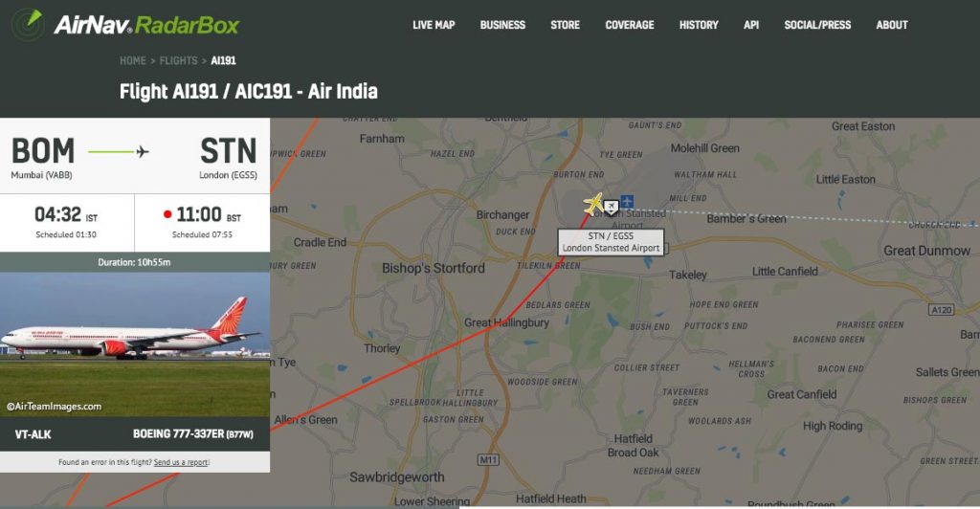Go to the STORE page
980x509 pixels.
(565, 25)
